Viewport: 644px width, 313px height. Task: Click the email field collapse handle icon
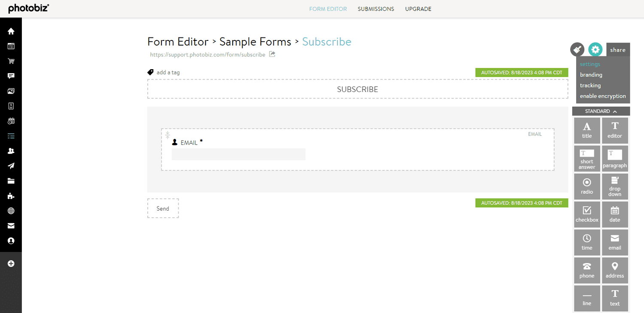click(168, 135)
